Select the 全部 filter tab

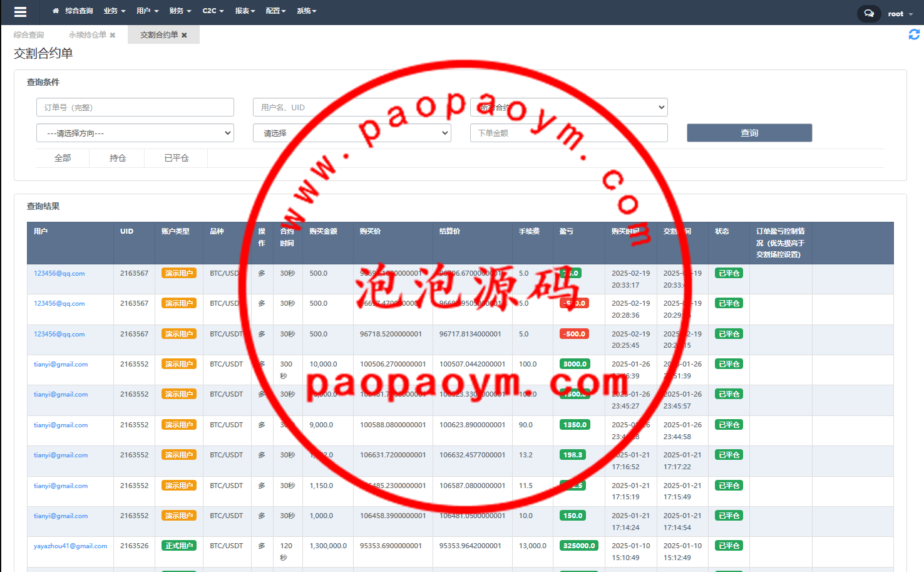tap(63, 158)
